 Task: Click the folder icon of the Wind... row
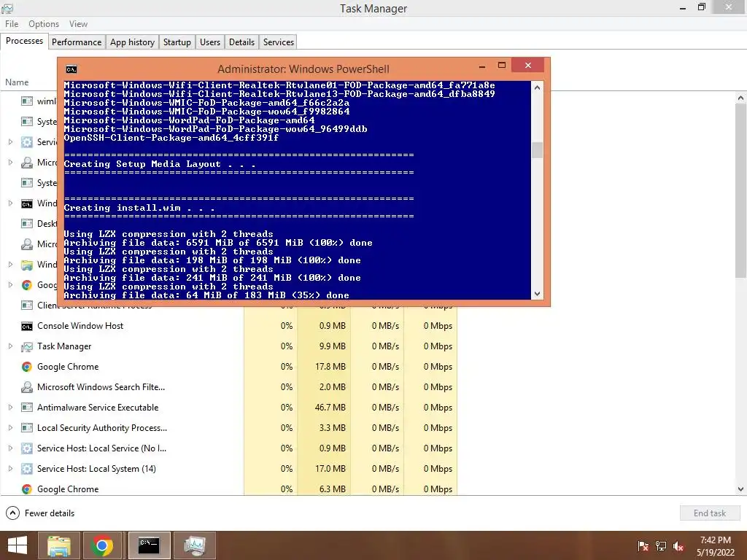pyautogui.click(x=27, y=265)
